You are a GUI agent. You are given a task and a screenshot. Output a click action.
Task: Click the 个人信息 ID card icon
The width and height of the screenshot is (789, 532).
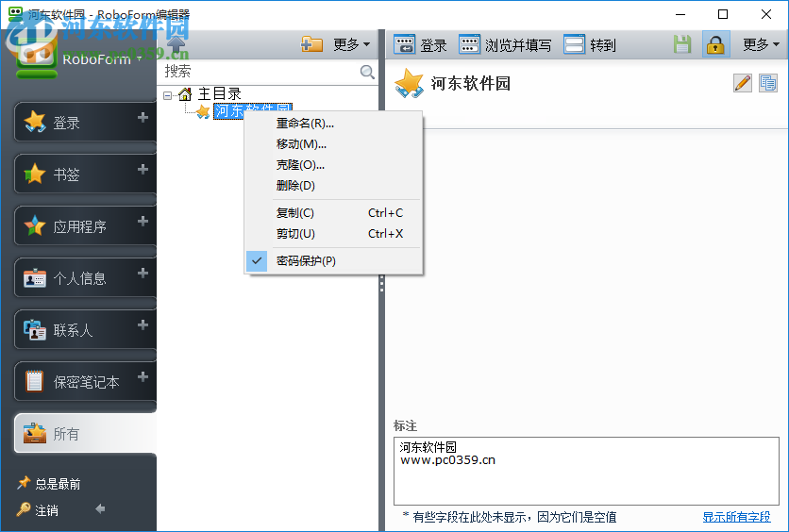coord(35,277)
